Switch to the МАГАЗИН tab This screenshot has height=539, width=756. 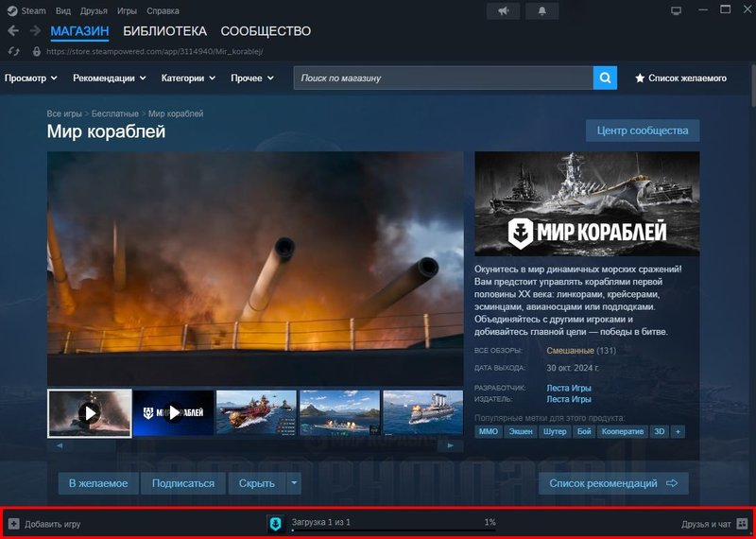[79, 31]
